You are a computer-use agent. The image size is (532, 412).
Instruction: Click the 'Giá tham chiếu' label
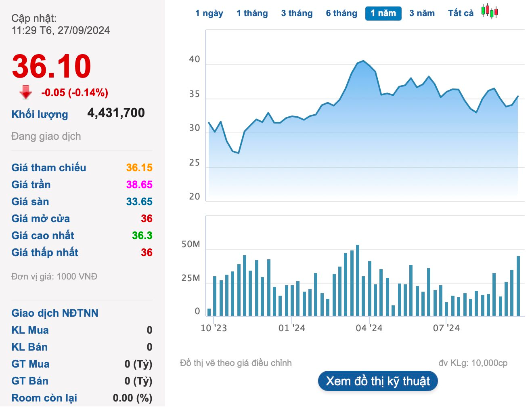click(x=48, y=168)
